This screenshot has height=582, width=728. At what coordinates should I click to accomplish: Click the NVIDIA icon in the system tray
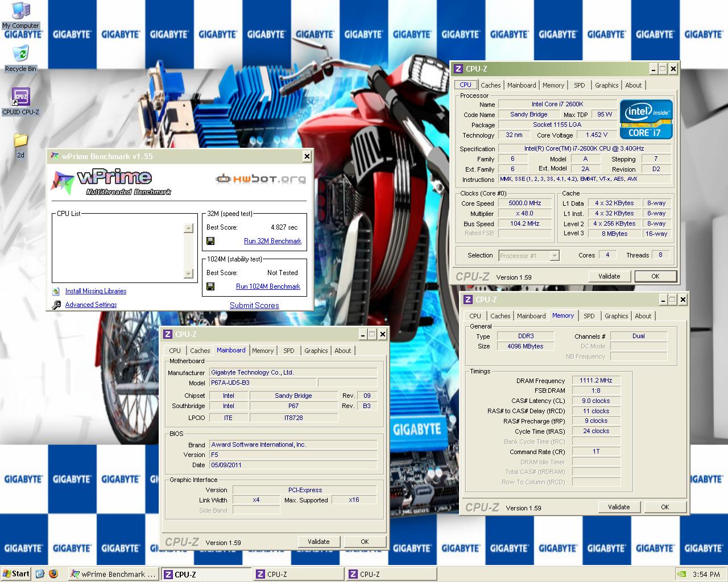681,574
